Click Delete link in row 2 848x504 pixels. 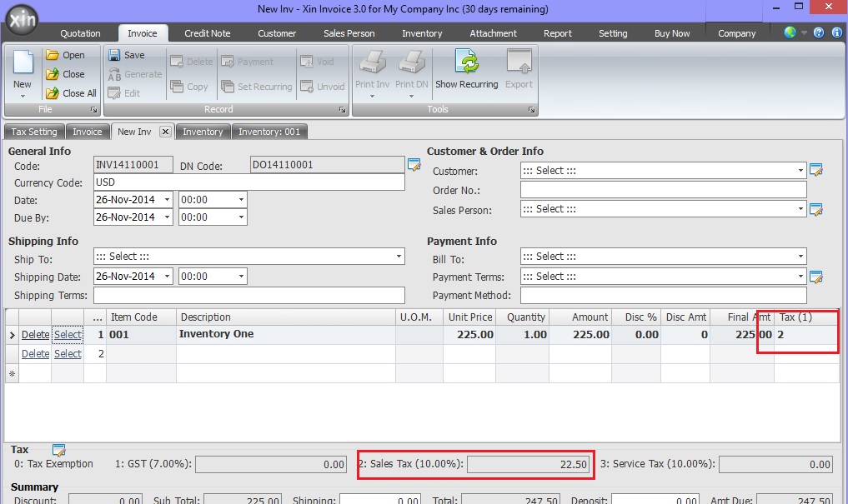coord(35,354)
